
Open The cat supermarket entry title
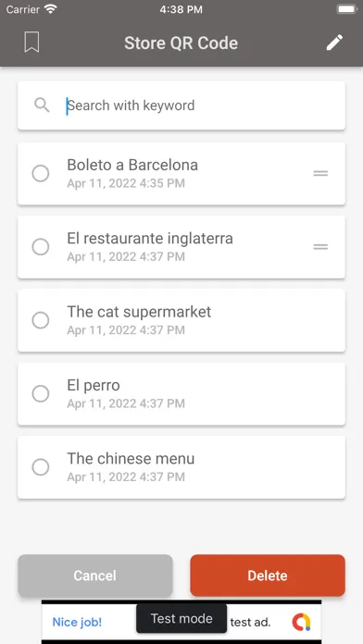tap(139, 312)
